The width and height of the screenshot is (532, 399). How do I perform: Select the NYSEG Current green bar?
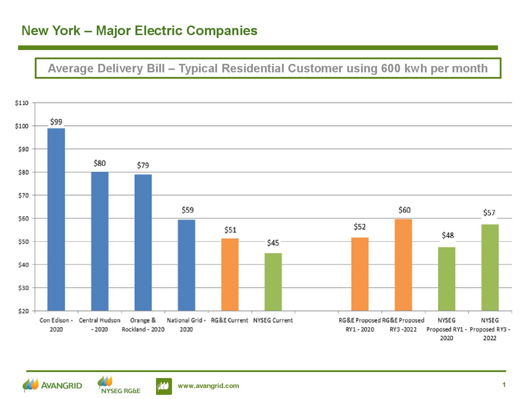point(273,282)
